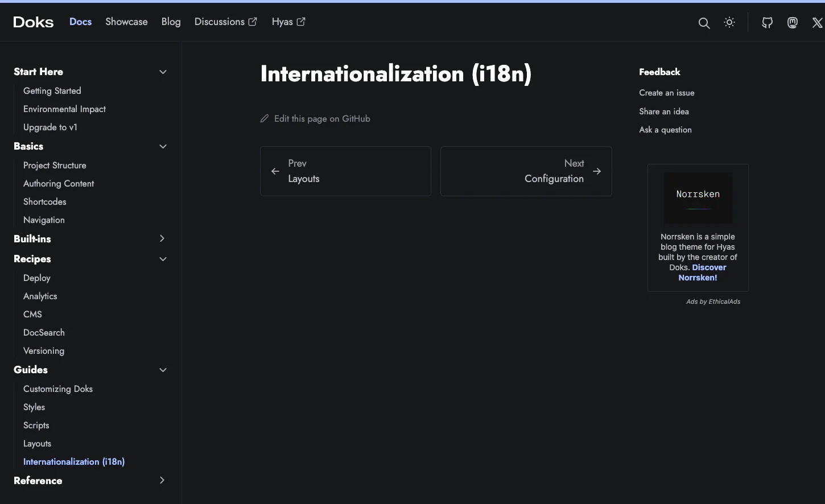
Task: Collapse the Recipes section chevron
Action: click(163, 259)
